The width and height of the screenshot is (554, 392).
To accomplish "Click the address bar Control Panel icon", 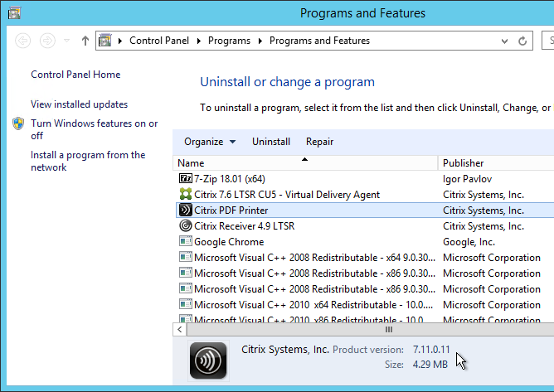I will (x=105, y=41).
